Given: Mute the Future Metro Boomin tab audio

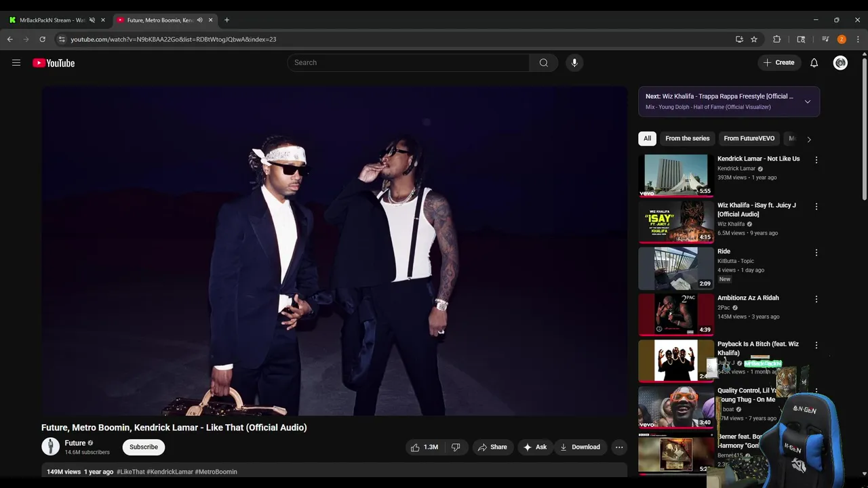Looking at the screenshot, I should pyautogui.click(x=199, y=20).
